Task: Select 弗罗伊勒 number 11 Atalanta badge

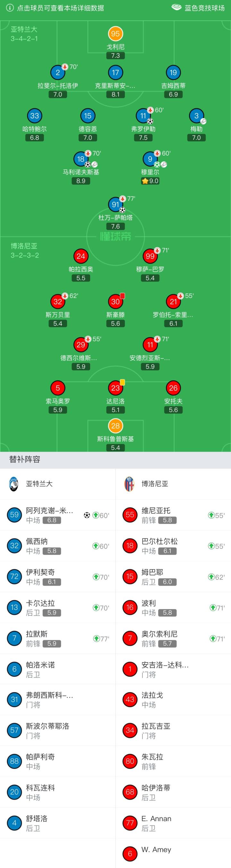Action: [x=143, y=116]
